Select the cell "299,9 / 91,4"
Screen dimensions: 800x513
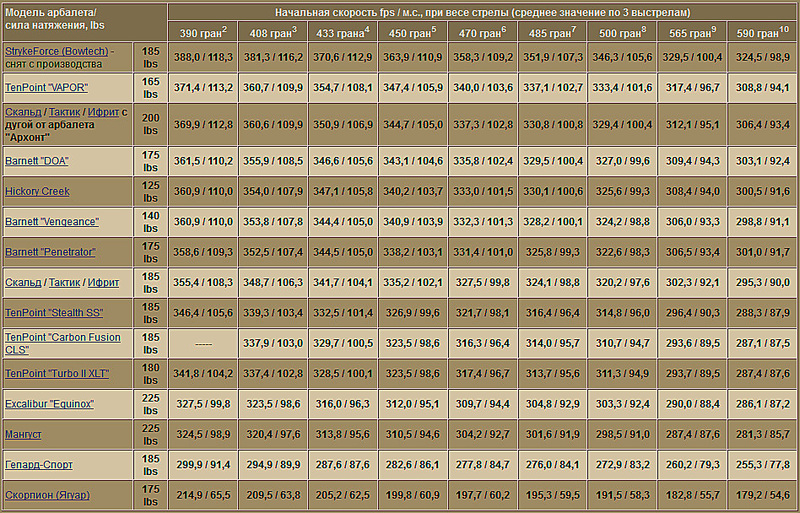click(x=203, y=465)
